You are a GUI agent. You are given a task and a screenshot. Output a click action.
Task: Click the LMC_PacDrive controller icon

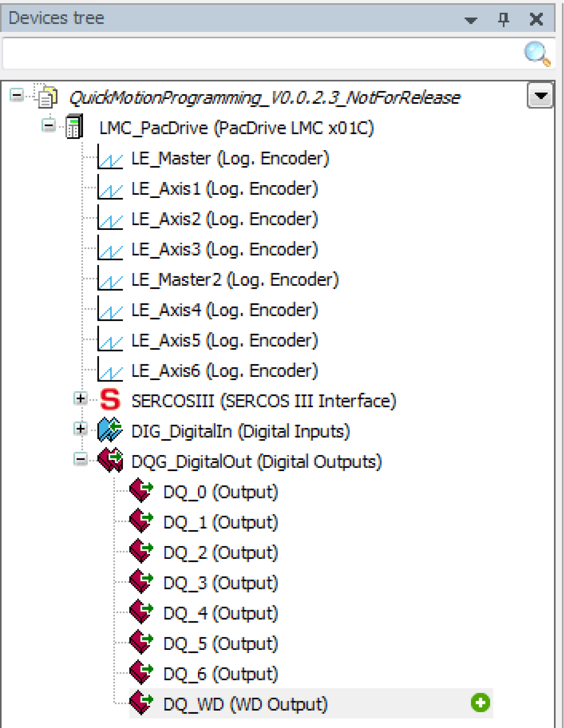[x=74, y=126]
